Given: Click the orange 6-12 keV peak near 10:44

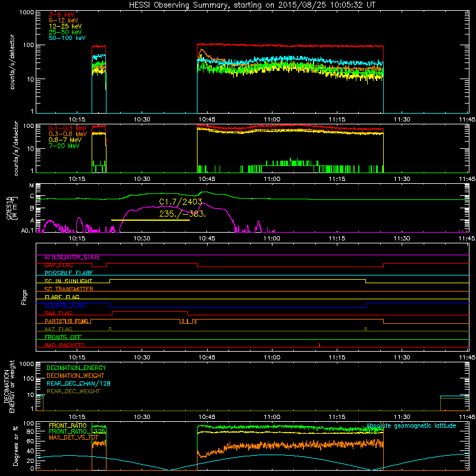Looking at the screenshot, I should click(x=202, y=51).
